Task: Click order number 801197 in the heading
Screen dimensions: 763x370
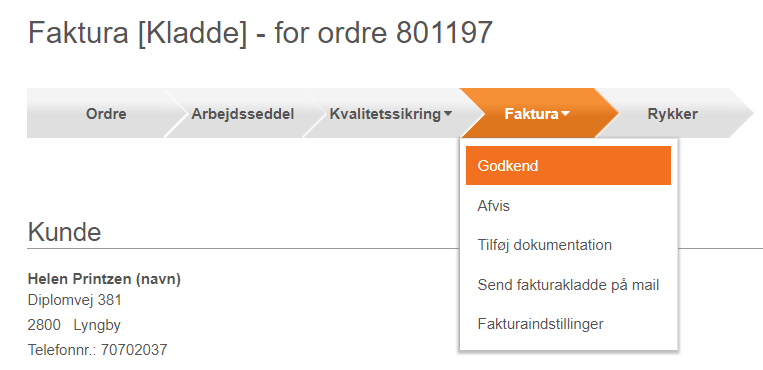Action: [x=444, y=33]
